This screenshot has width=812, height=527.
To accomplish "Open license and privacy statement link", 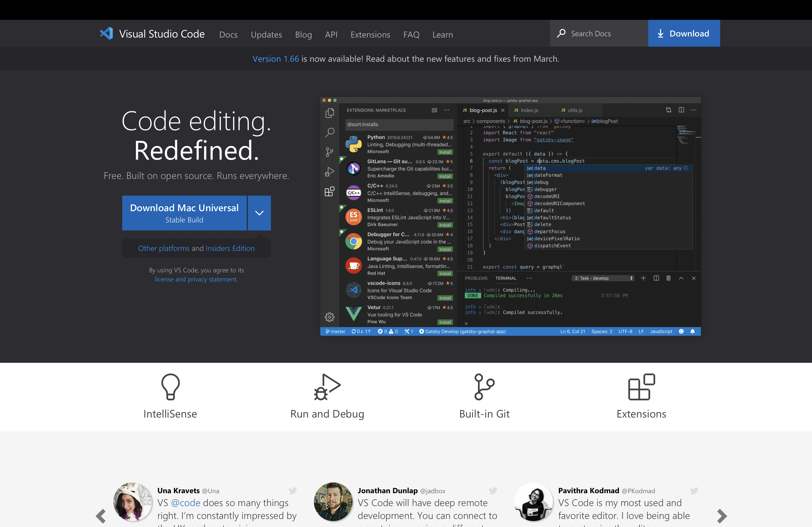I will pos(196,279).
